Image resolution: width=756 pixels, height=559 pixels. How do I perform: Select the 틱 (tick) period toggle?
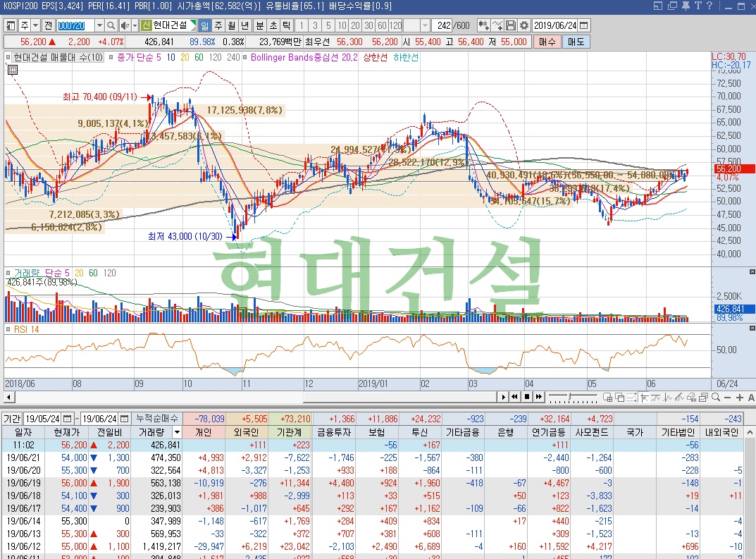287,25
